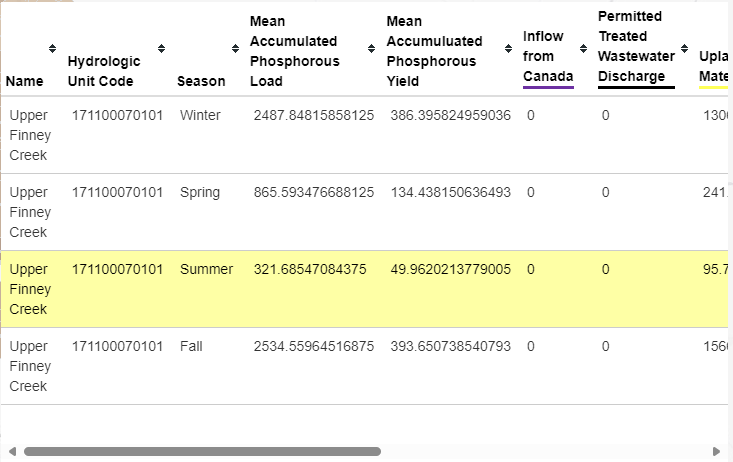This screenshot has width=733, height=462.
Task: Click the sort arrows for Name column
Action: tap(52, 49)
